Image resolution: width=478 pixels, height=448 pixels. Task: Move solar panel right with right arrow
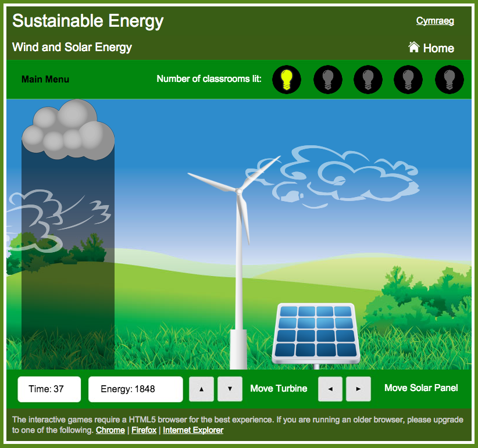[358, 389]
